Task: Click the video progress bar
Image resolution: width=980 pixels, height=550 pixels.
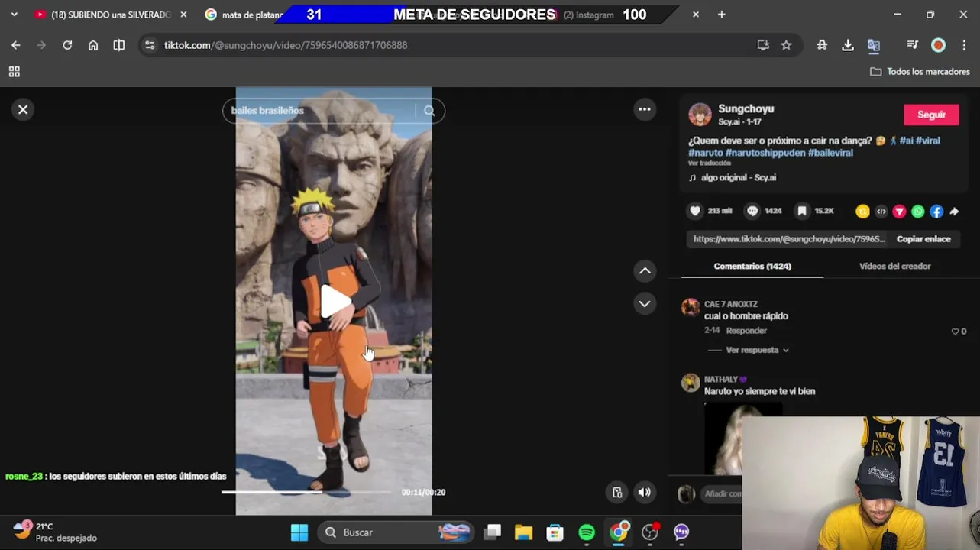Action: [307, 492]
